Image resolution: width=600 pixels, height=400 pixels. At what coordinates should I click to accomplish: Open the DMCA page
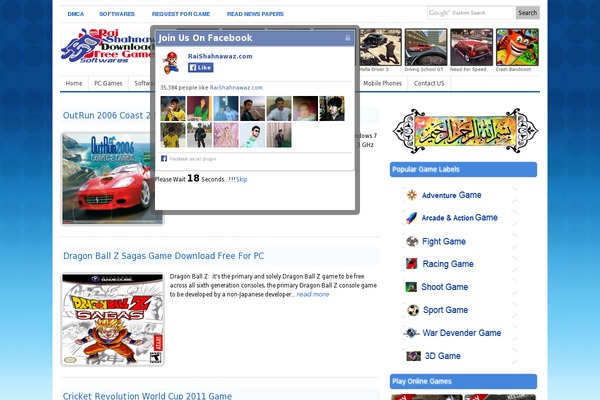coord(76,14)
